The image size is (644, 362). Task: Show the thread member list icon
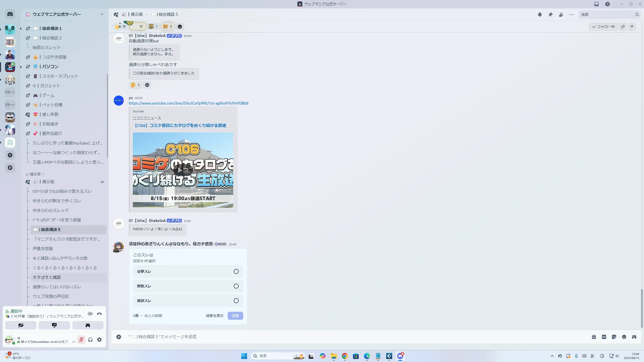coord(561,15)
